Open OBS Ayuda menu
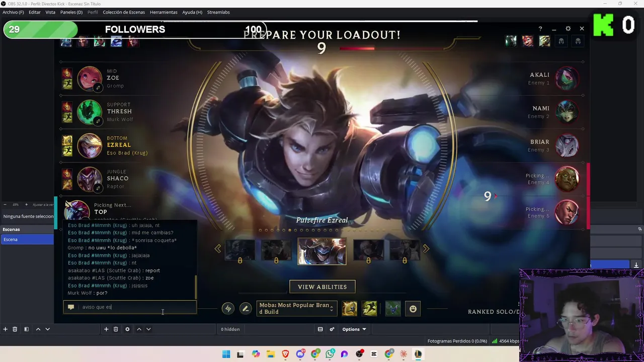 192,12
